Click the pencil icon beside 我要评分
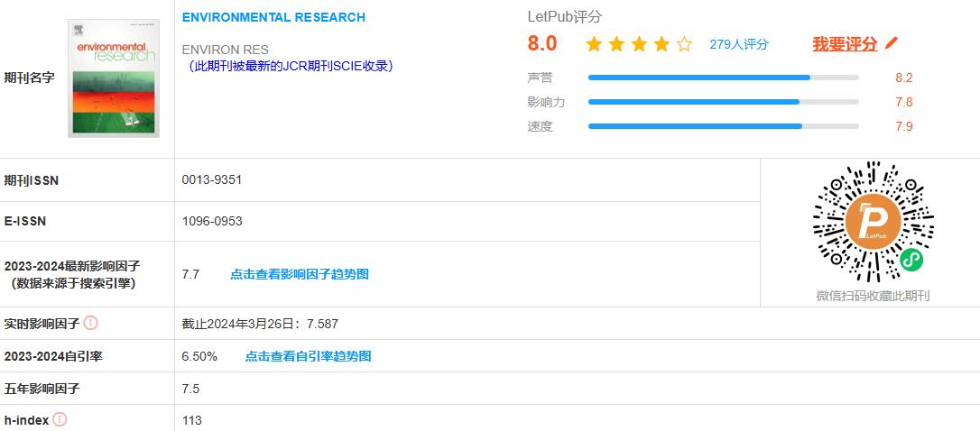Image resolution: width=980 pixels, height=431 pixels. point(892,43)
